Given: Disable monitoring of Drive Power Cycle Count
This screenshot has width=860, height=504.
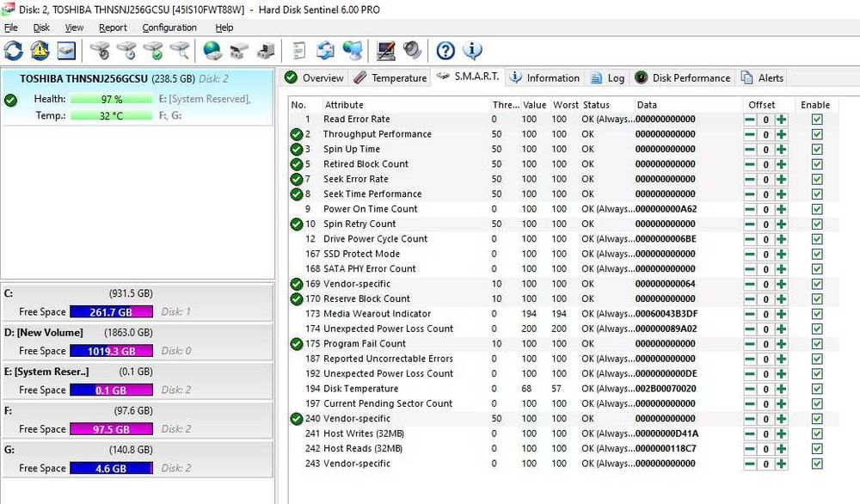Looking at the screenshot, I should (817, 239).
